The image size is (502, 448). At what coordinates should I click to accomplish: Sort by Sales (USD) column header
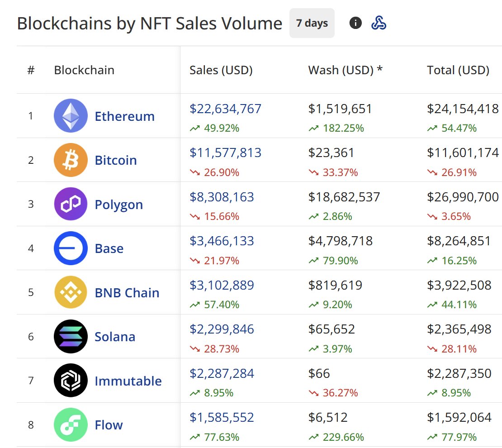(x=221, y=70)
